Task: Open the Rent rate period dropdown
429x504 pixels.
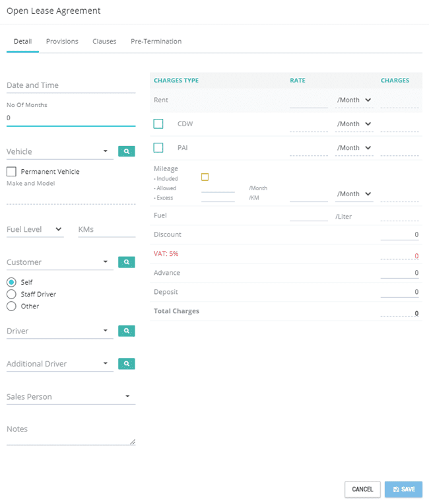Action: (x=354, y=100)
